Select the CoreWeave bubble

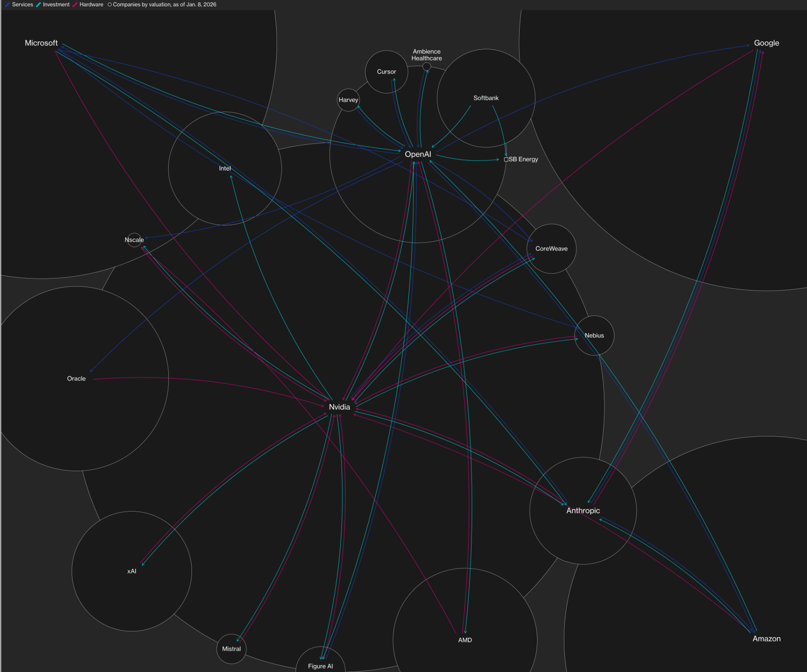click(551, 249)
